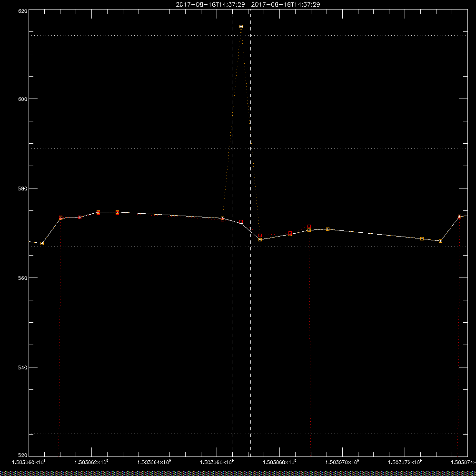Viewport: 476px width, 476px height.
Task: Select the red dotted vertical line near 1.503069×10⁹
Action: tap(310, 341)
